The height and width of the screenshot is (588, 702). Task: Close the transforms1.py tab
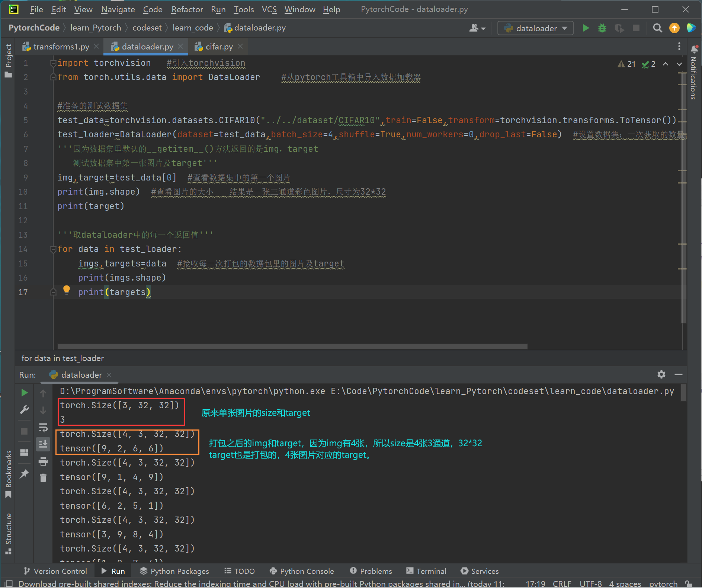(x=96, y=46)
